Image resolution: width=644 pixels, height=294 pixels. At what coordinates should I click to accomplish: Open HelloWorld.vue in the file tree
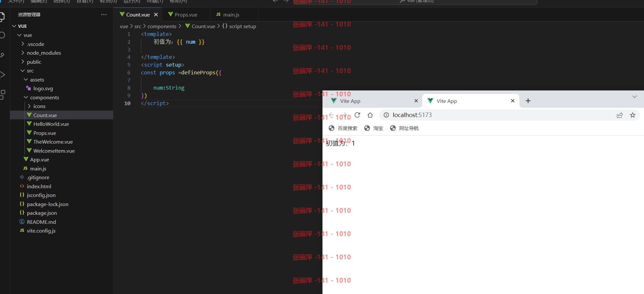[61, 124]
